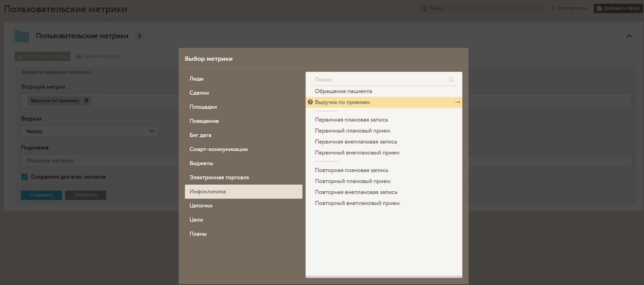
Task: Choose the Первичная внеплановая запись metric
Action: [384, 142]
